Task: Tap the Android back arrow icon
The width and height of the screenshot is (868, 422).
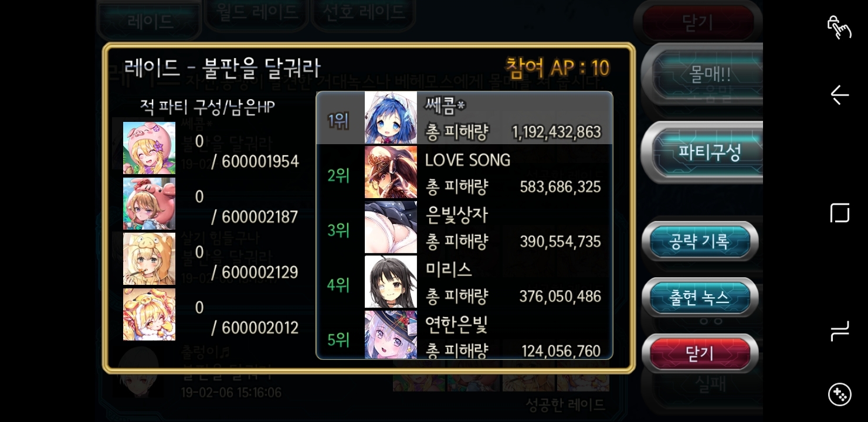Action: (839, 95)
